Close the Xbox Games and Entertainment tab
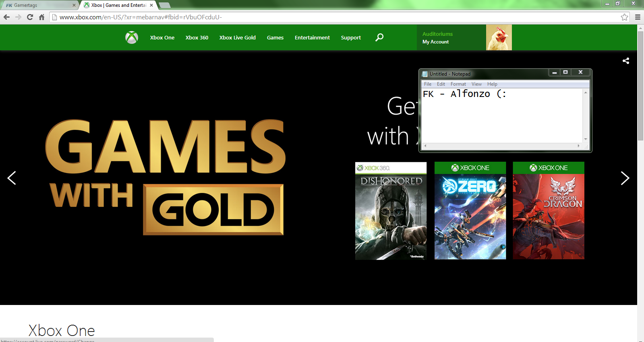The height and width of the screenshot is (342, 644). pos(151,5)
